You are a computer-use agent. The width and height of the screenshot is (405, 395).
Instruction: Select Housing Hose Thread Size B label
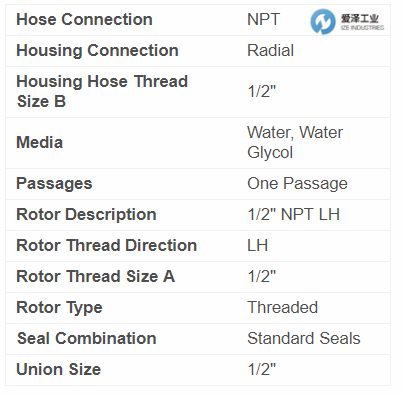point(102,91)
